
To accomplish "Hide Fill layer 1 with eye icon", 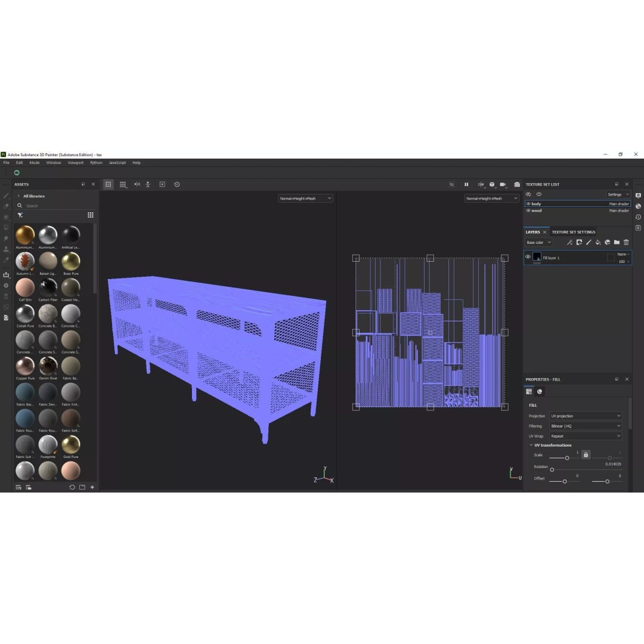I will [x=528, y=257].
